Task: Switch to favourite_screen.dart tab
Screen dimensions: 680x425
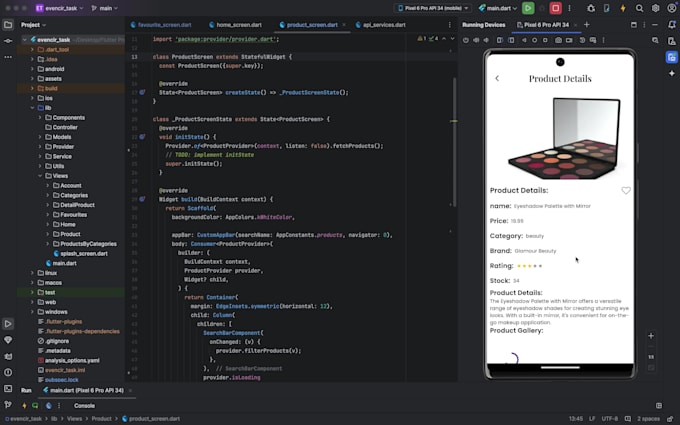Action: (x=161, y=25)
